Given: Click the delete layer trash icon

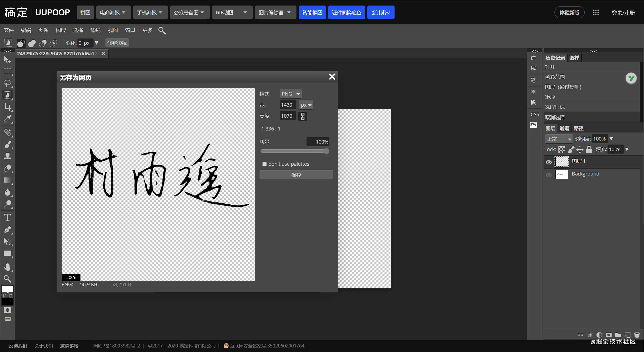Looking at the screenshot, I should 637,335.
